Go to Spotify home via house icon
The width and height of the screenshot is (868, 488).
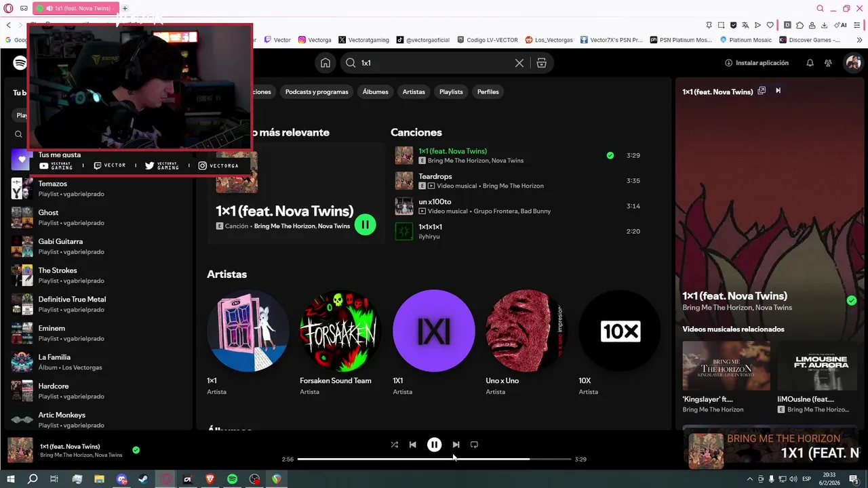pos(325,63)
